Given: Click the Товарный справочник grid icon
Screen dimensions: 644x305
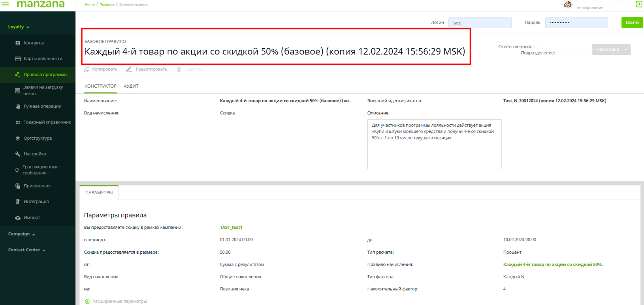Looking at the screenshot, I should click(18, 123).
